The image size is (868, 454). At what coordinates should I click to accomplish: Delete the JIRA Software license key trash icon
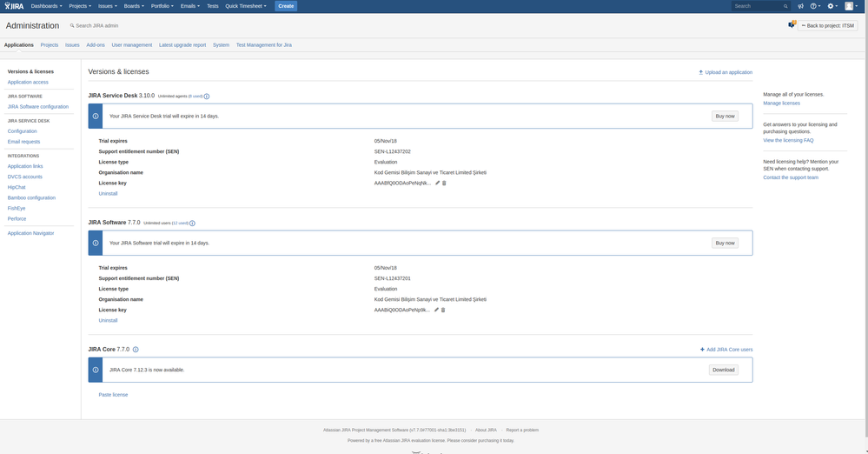(443, 310)
